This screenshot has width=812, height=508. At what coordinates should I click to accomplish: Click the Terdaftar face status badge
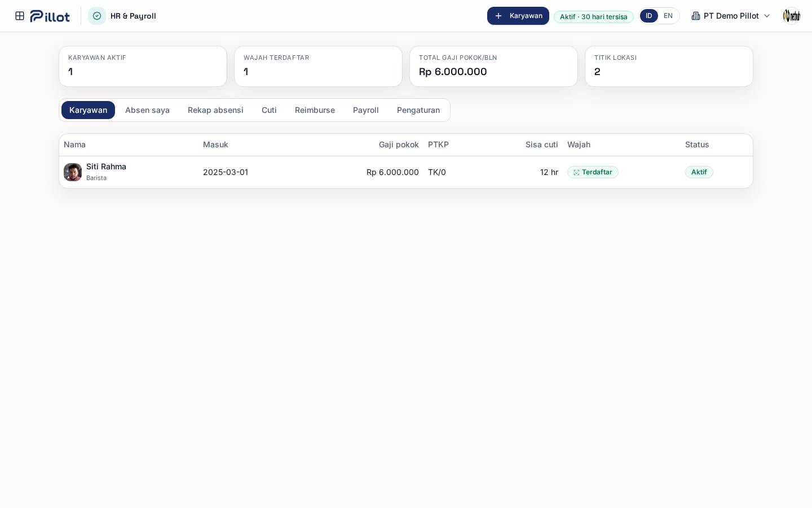point(593,172)
